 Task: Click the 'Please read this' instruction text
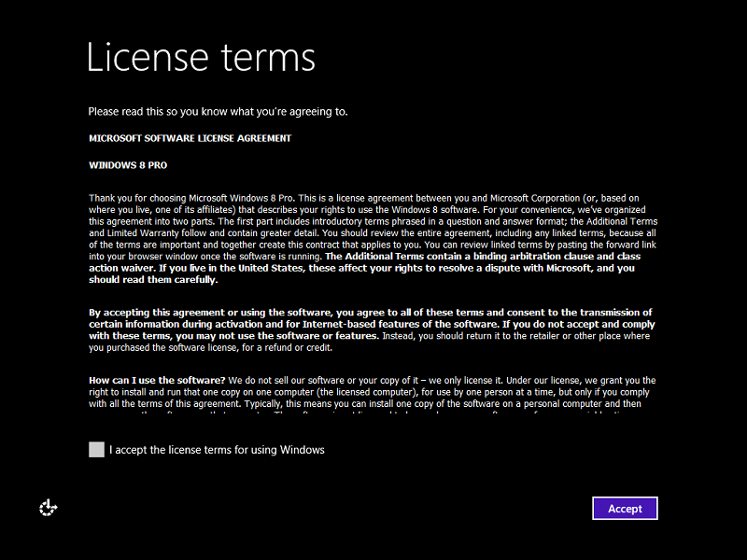coord(218,112)
